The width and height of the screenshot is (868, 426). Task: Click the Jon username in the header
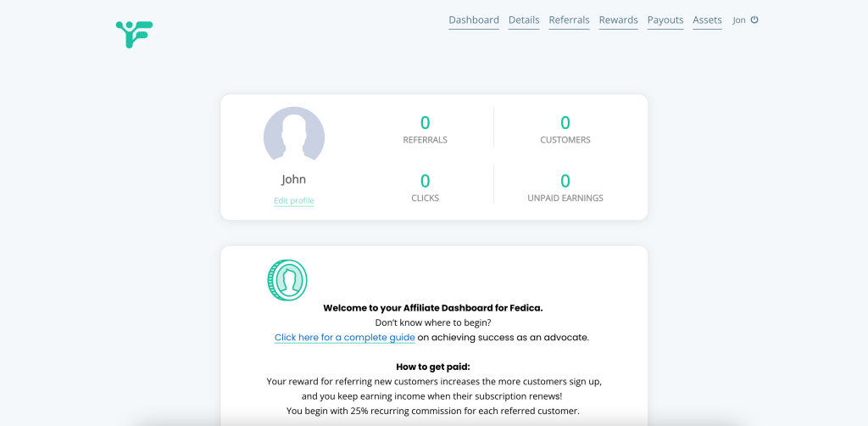pos(739,20)
